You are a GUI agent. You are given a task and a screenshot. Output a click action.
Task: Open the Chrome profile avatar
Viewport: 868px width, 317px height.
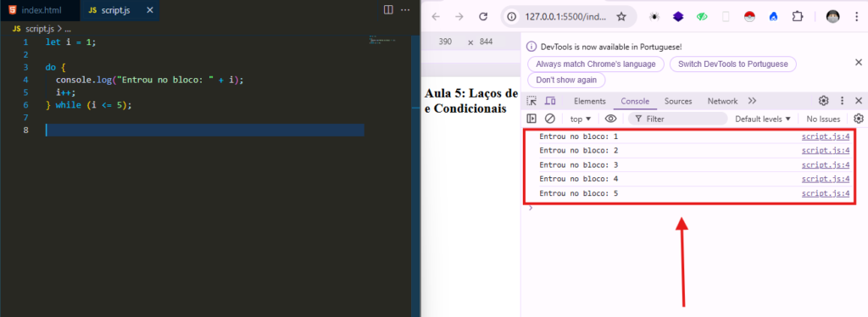[832, 17]
